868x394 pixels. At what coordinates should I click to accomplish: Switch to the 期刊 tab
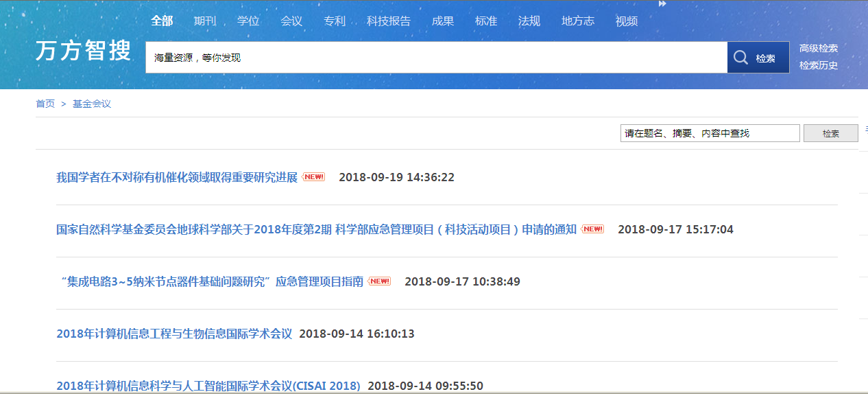point(204,21)
